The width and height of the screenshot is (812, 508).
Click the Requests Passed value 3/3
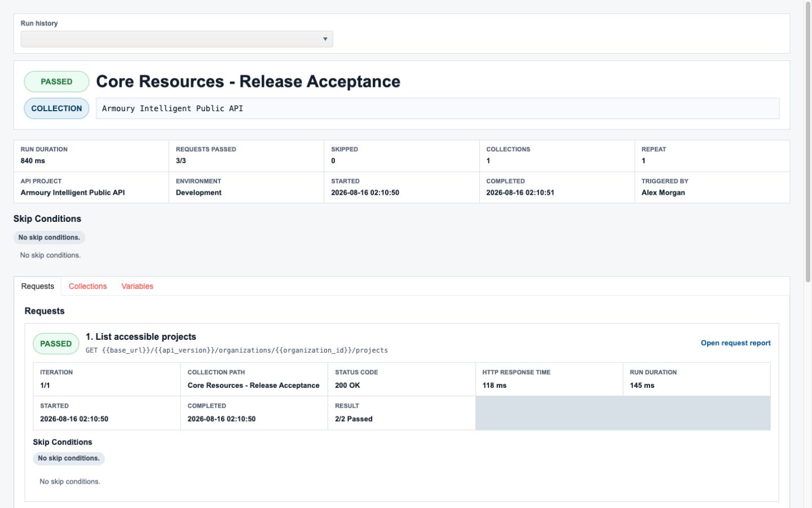coord(181,161)
